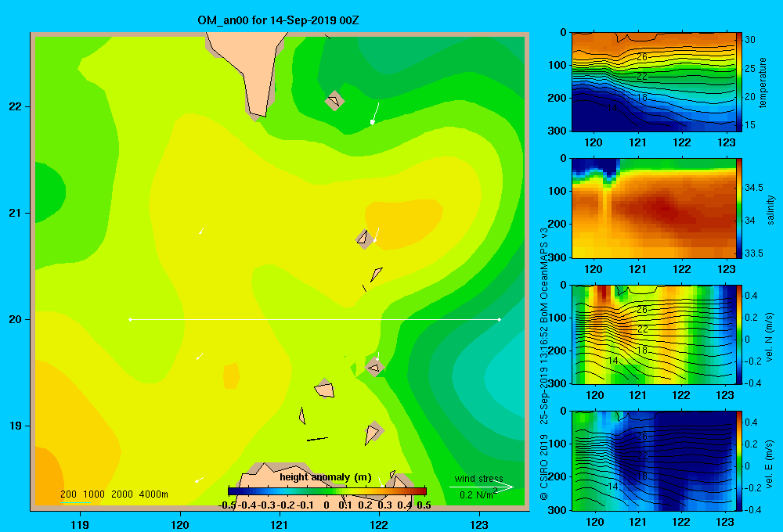Image resolution: width=783 pixels, height=532 pixels.
Task: Click longitude label 121 below the main map
Action: 280,524
